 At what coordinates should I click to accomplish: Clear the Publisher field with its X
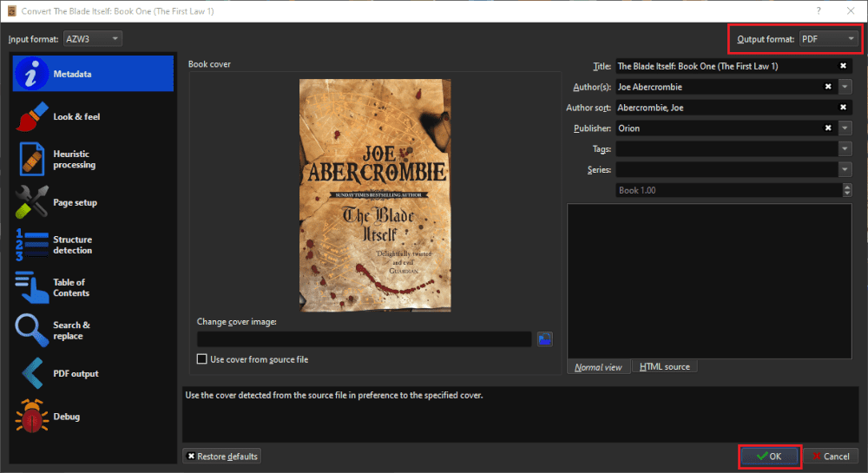pyautogui.click(x=828, y=128)
